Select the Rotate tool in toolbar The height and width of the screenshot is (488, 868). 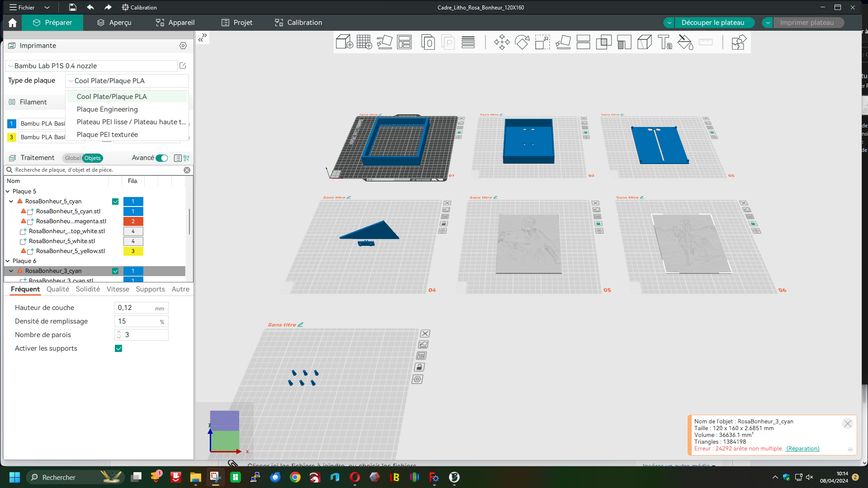click(x=522, y=42)
